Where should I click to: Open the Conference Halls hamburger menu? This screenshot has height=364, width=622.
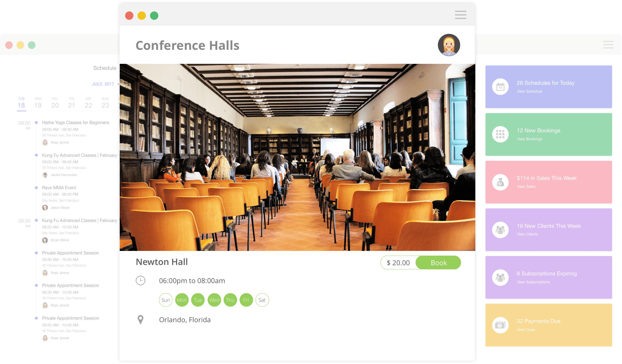coord(460,15)
